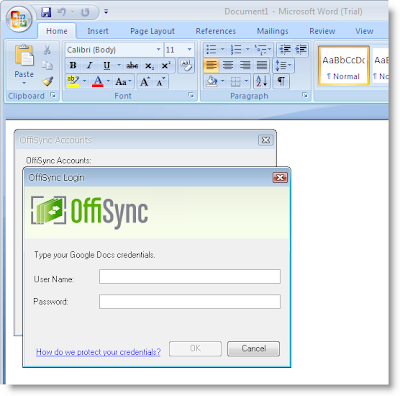Toggle Superscript formatting
The image size is (400, 396).
165,66
